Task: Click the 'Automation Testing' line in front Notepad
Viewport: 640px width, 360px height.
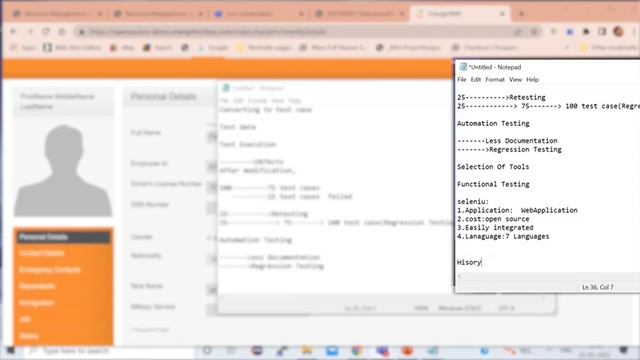Action: pos(493,123)
